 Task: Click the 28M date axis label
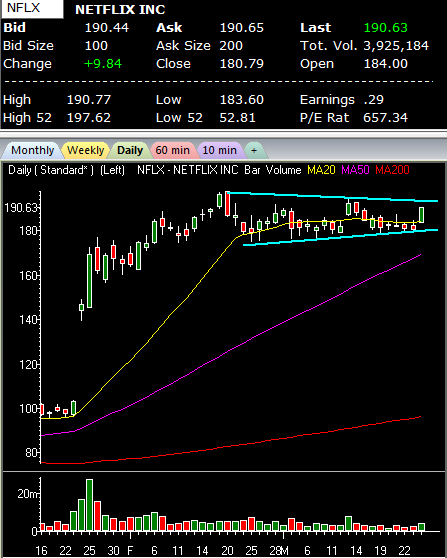[279, 551]
